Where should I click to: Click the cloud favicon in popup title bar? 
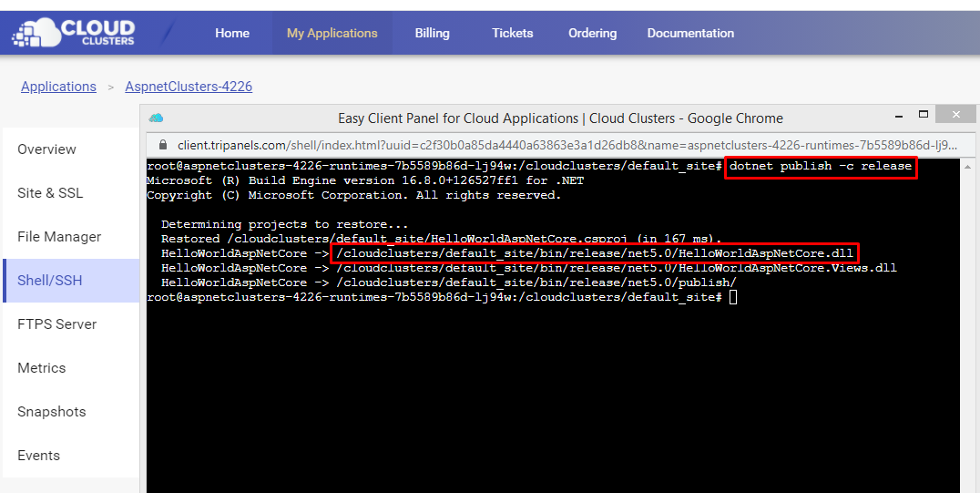pyautogui.click(x=156, y=118)
